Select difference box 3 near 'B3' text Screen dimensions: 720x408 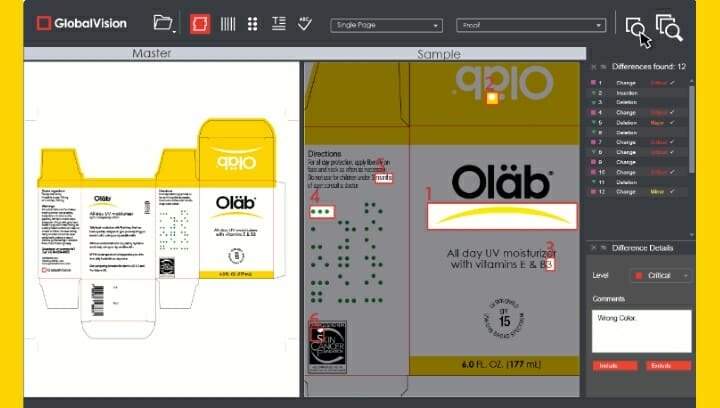[550, 264]
